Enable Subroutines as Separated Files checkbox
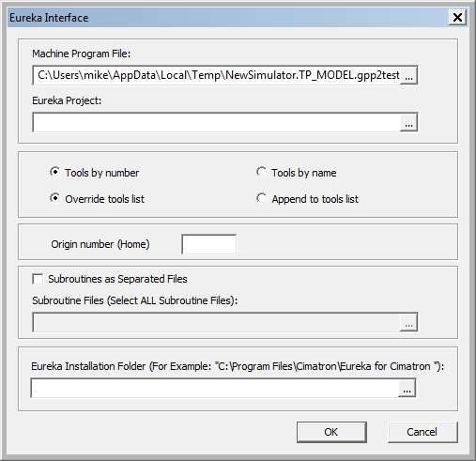Screen dimensions: 476x461 click(38, 279)
